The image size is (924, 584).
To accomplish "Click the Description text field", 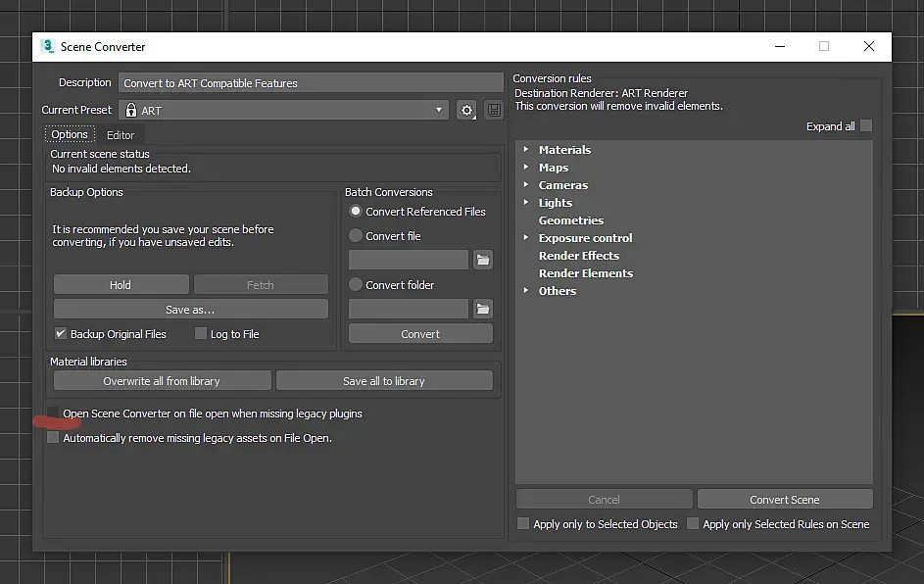I will [x=311, y=83].
